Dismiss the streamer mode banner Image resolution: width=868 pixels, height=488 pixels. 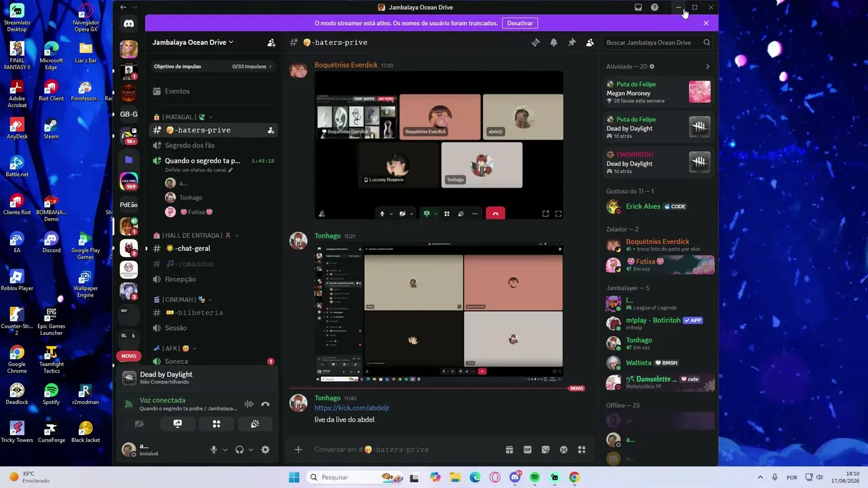click(706, 23)
